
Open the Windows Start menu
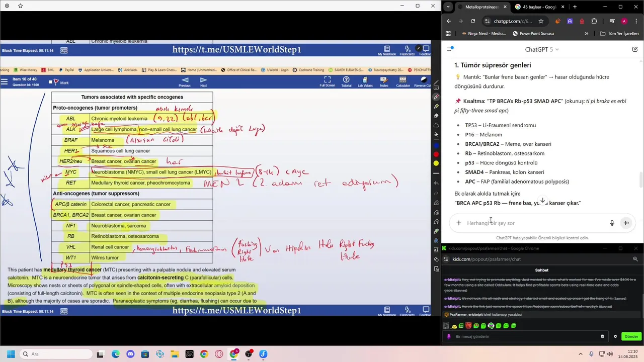[10, 354]
